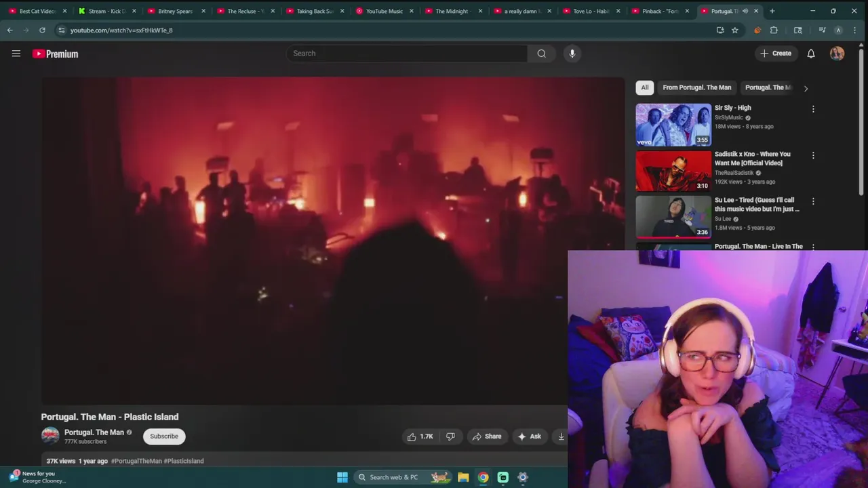Open the green app icon in taskbar
Viewport: 868px width, 488px height.
[503, 477]
